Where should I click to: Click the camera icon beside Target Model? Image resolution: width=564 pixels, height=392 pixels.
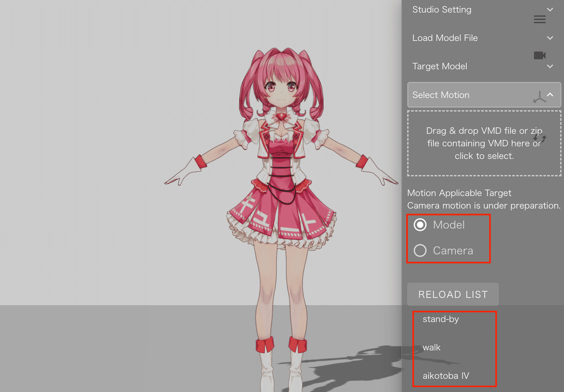tap(540, 55)
